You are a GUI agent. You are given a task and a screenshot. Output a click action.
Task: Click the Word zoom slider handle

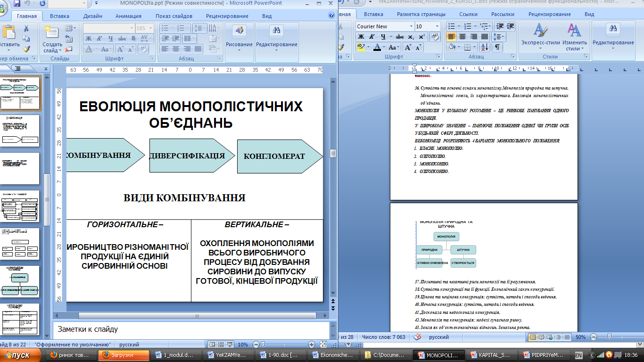[609, 337]
